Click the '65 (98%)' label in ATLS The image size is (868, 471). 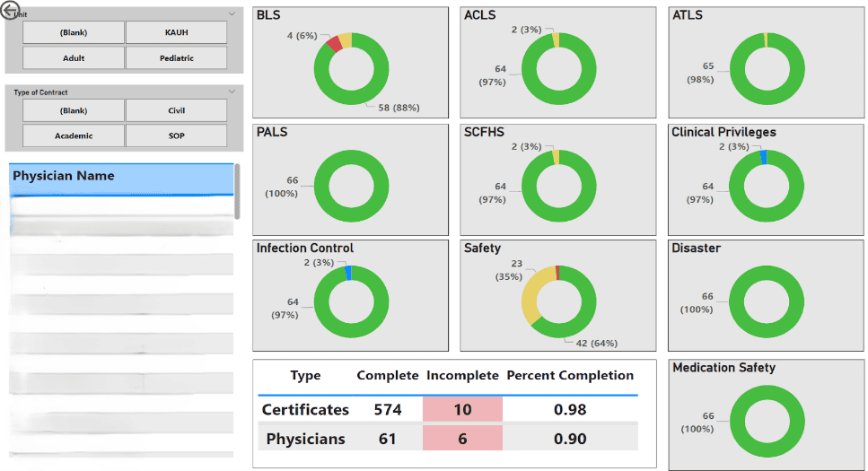click(700, 73)
